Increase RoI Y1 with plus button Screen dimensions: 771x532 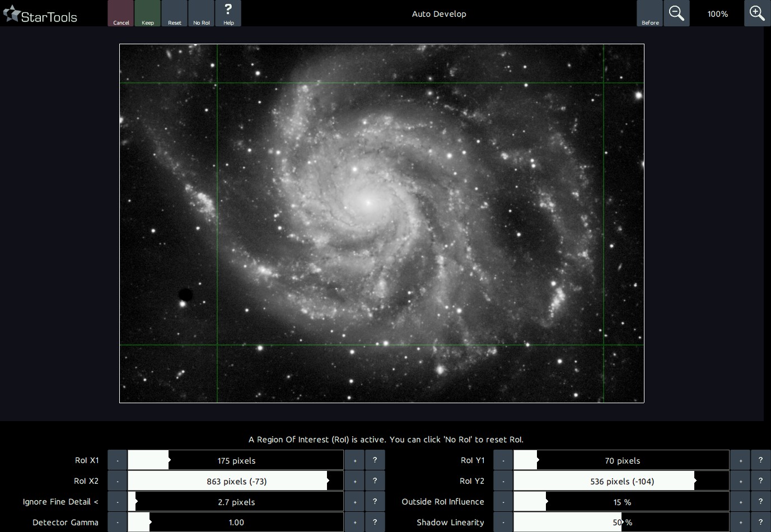(741, 460)
